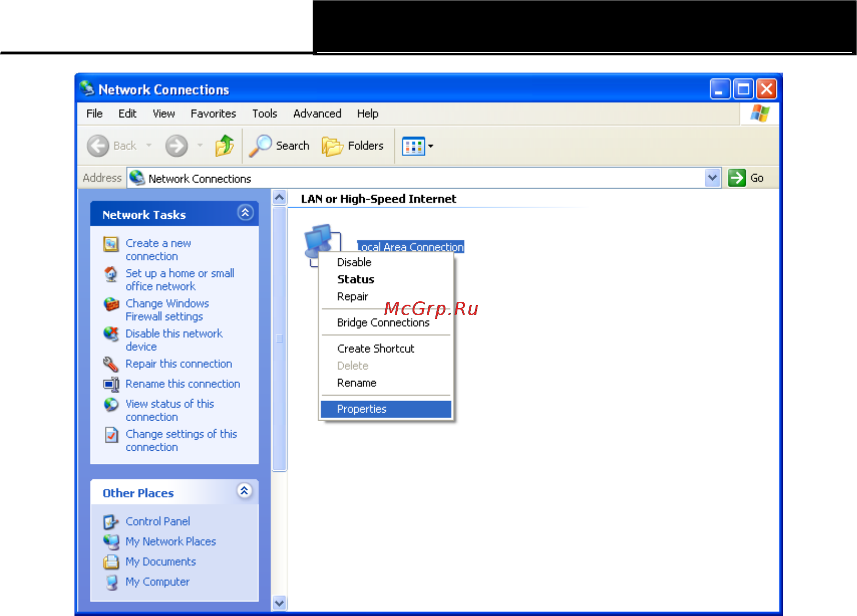
Task: Click the Network Connections title bar icon
Action: point(87,88)
